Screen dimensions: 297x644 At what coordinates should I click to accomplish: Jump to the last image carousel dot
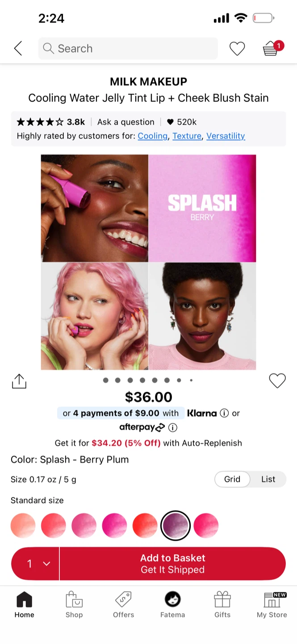tap(191, 380)
